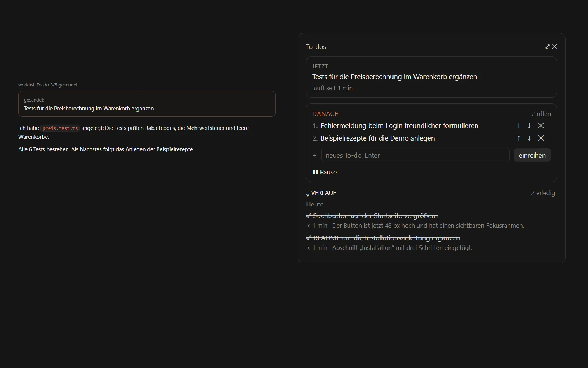Click the current JETZT task title
This screenshot has width=588, height=368.
(394, 77)
